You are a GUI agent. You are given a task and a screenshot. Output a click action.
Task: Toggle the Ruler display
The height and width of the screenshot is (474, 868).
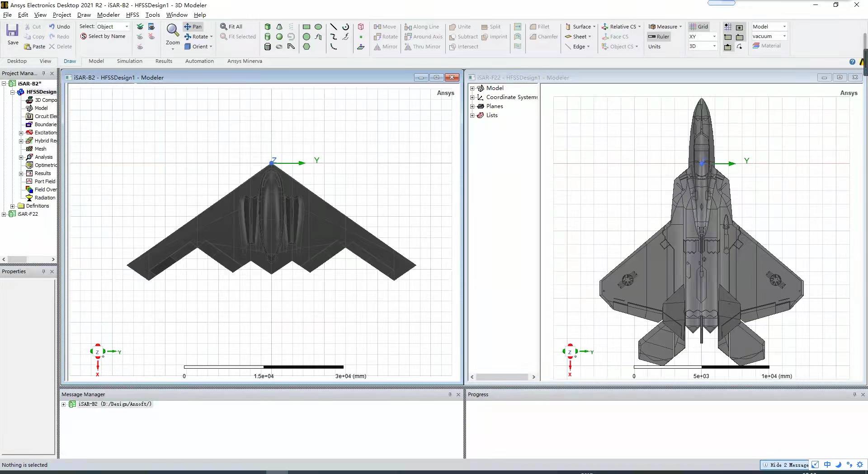pos(659,37)
